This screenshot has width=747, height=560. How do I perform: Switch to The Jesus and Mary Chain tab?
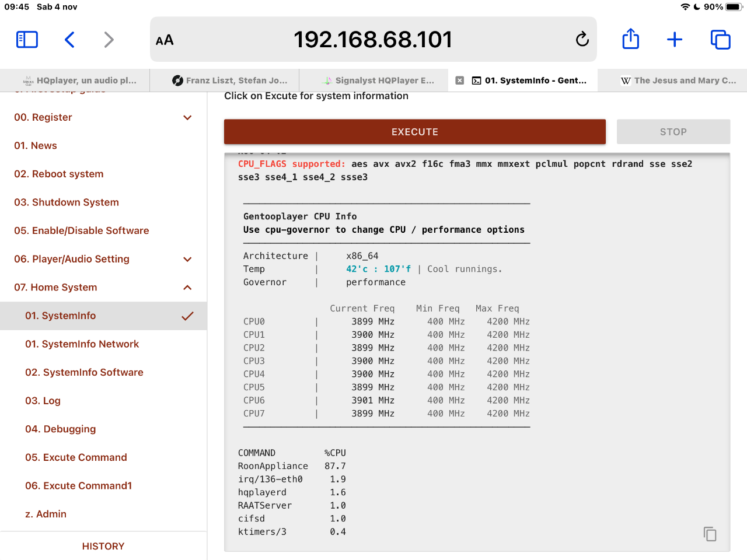click(678, 80)
